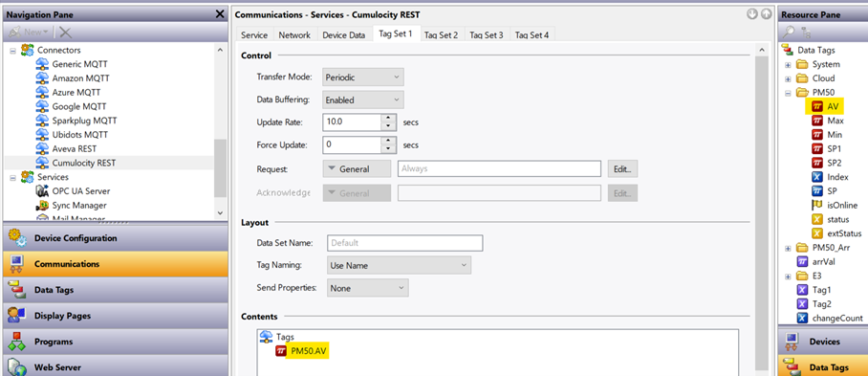
Task: Switch to the Tag Set 4 tab
Action: [532, 34]
